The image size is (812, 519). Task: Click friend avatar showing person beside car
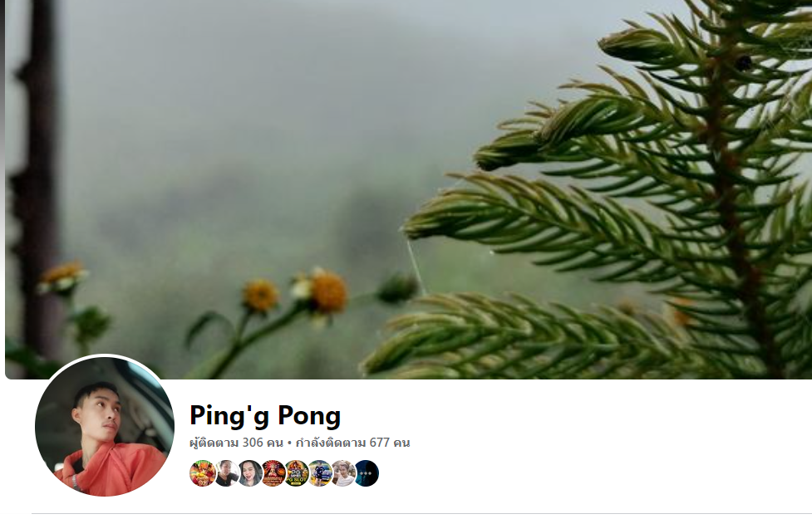pyautogui.click(x=320, y=473)
